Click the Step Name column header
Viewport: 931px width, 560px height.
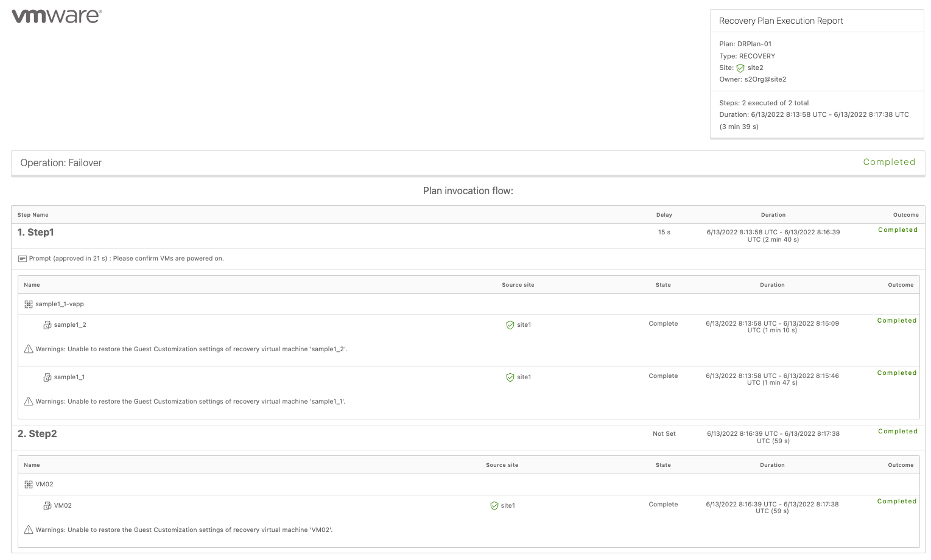point(33,215)
